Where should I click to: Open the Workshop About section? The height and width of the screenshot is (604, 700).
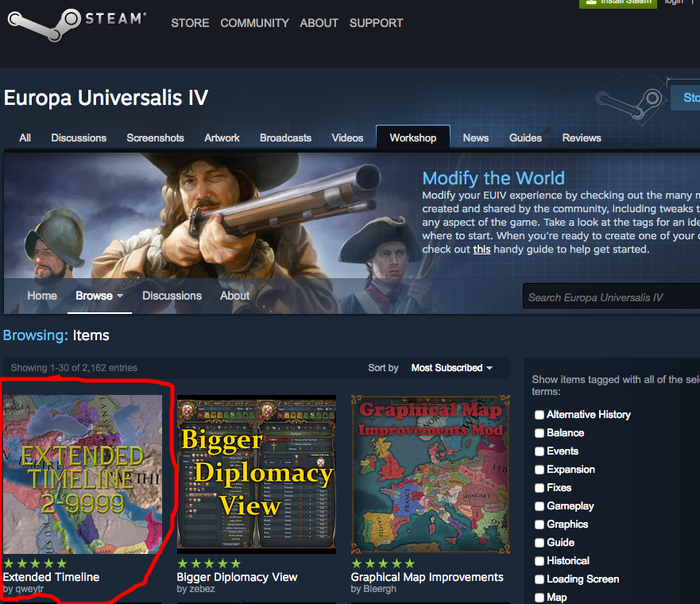coord(235,296)
